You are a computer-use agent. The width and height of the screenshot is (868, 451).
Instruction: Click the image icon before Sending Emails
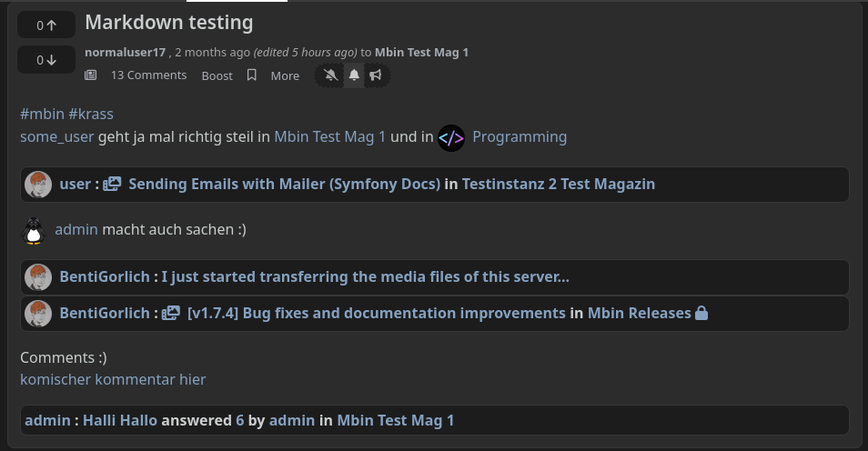(x=112, y=185)
